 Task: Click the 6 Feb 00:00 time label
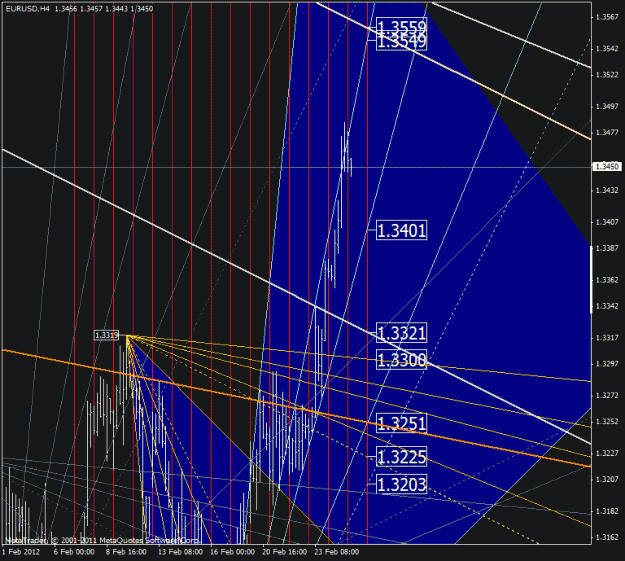74,552
